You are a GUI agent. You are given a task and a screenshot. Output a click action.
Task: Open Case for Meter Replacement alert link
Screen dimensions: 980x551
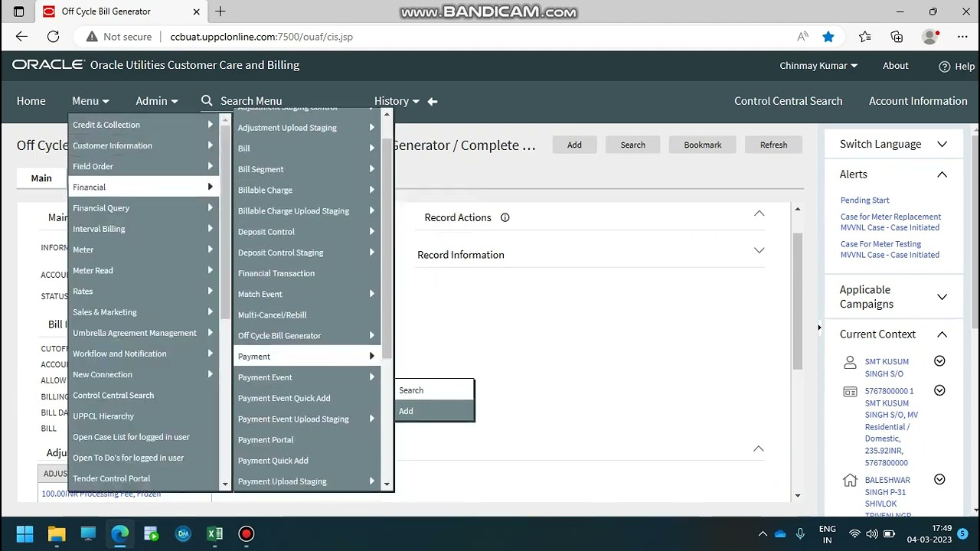coord(890,222)
